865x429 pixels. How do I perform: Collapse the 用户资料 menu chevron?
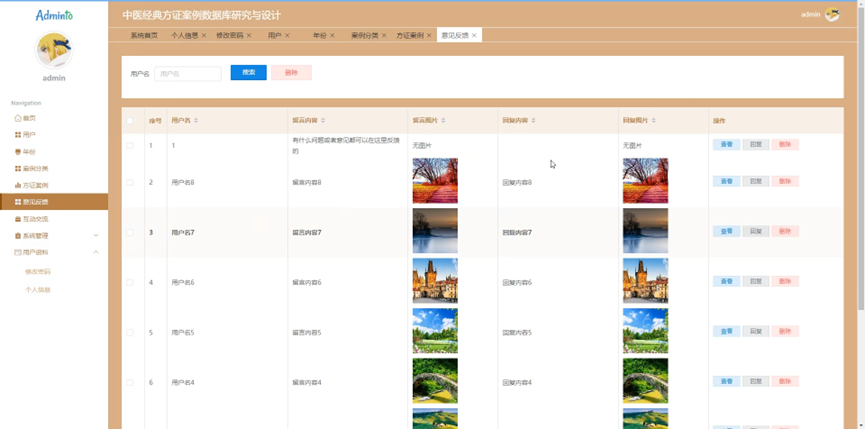click(x=96, y=252)
